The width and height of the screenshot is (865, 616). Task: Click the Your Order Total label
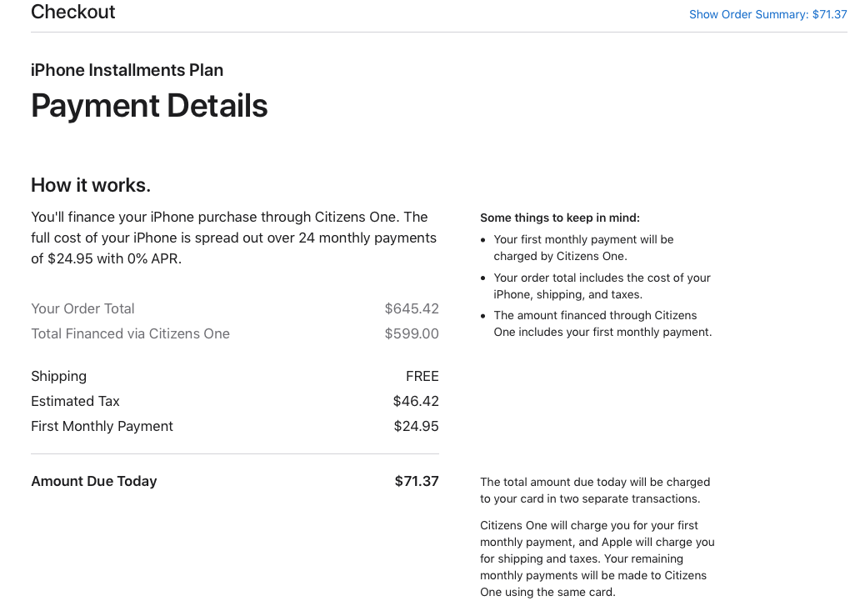[82, 308]
